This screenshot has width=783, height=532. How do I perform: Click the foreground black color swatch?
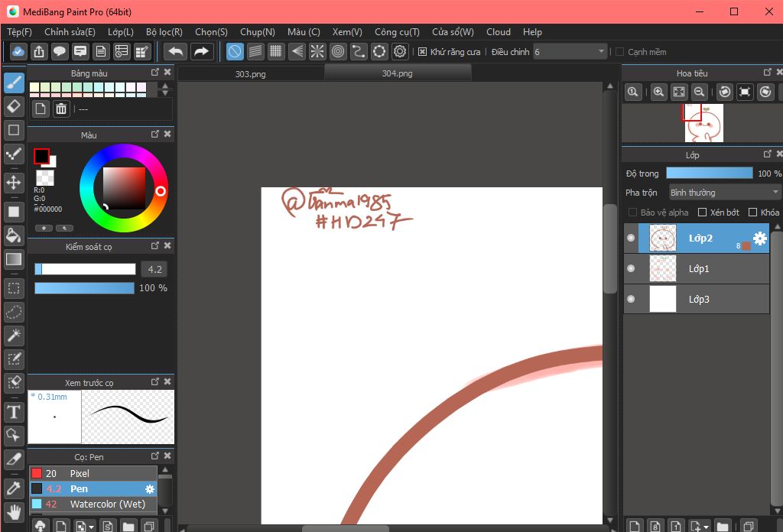click(x=41, y=156)
